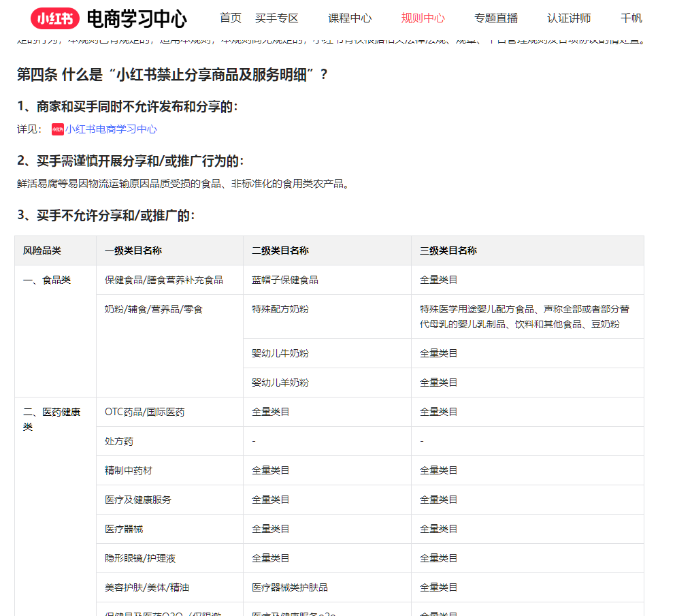The height and width of the screenshot is (616, 675).
Task: Click the 一级类目名称 column header
Action: pyautogui.click(x=133, y=250)
